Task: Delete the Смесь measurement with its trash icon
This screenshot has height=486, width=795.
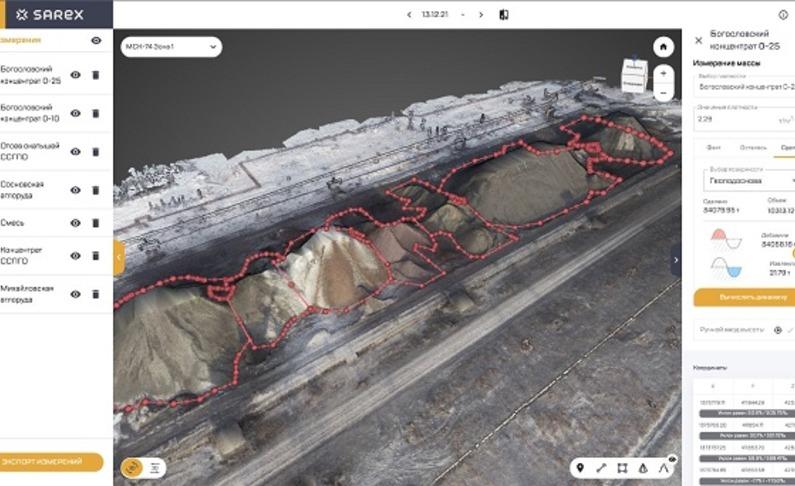Action: click(x=95, y=223)
